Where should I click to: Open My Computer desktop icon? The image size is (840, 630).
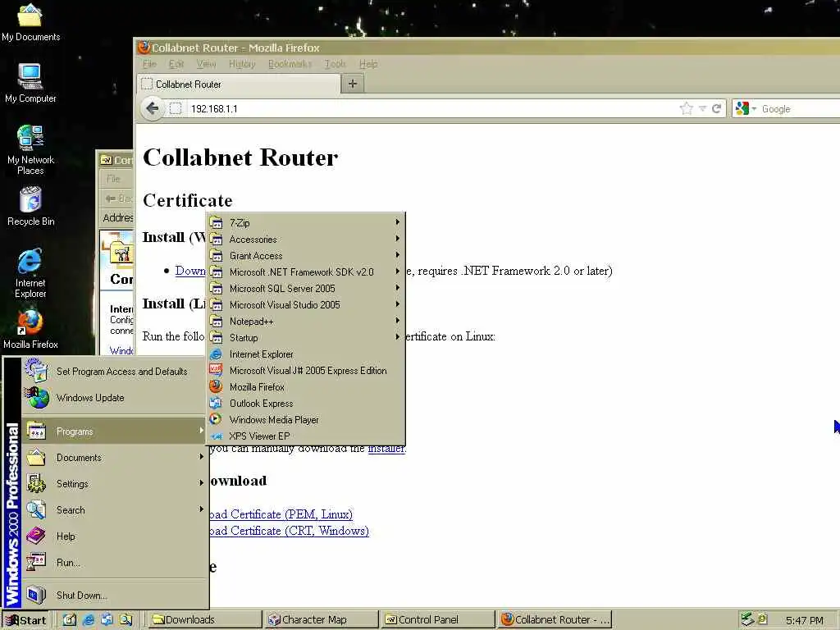pos(30,83)
